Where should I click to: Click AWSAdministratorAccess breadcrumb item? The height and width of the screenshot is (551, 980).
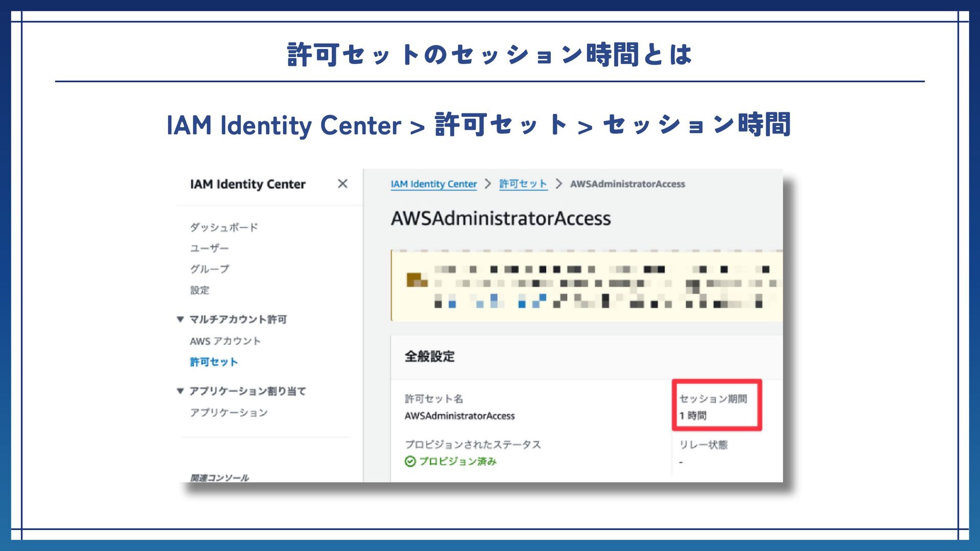point(627,184)
